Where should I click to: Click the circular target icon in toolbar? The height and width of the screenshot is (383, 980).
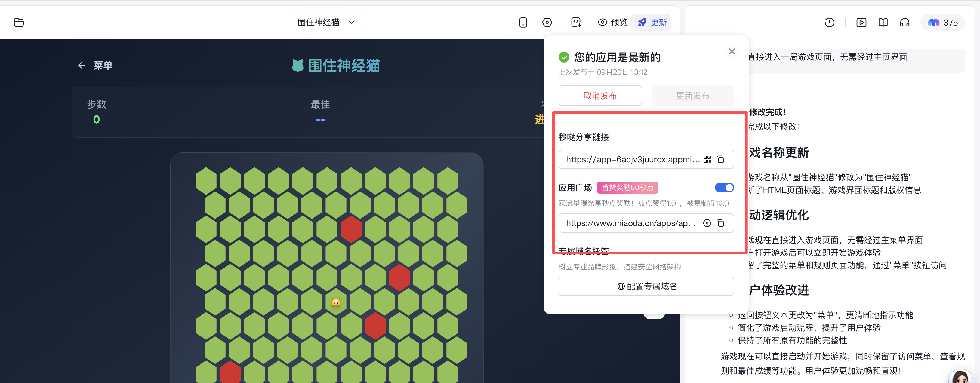point(547,23)
